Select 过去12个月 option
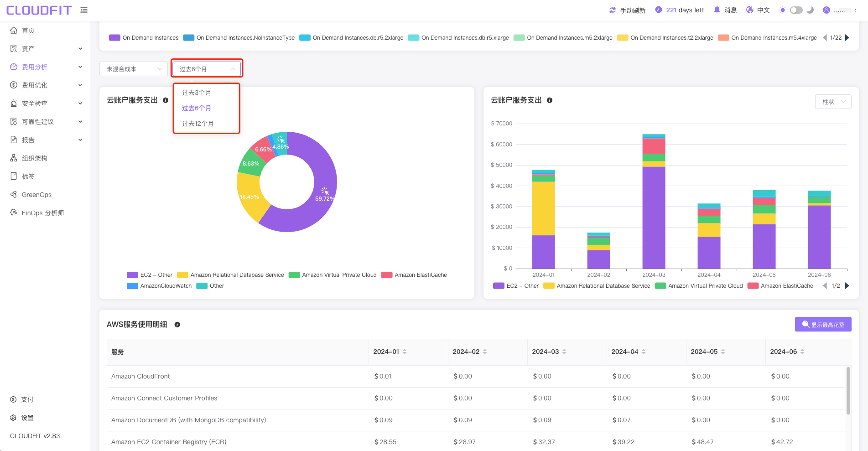This screenshot has width=868, height=451. point(207,124)
